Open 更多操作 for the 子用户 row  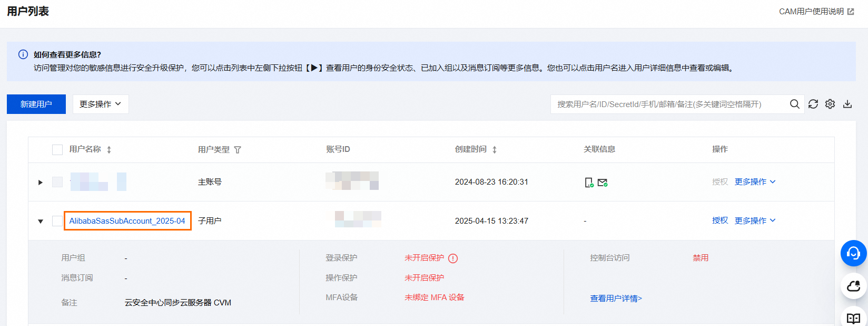(x=755, y=220)
